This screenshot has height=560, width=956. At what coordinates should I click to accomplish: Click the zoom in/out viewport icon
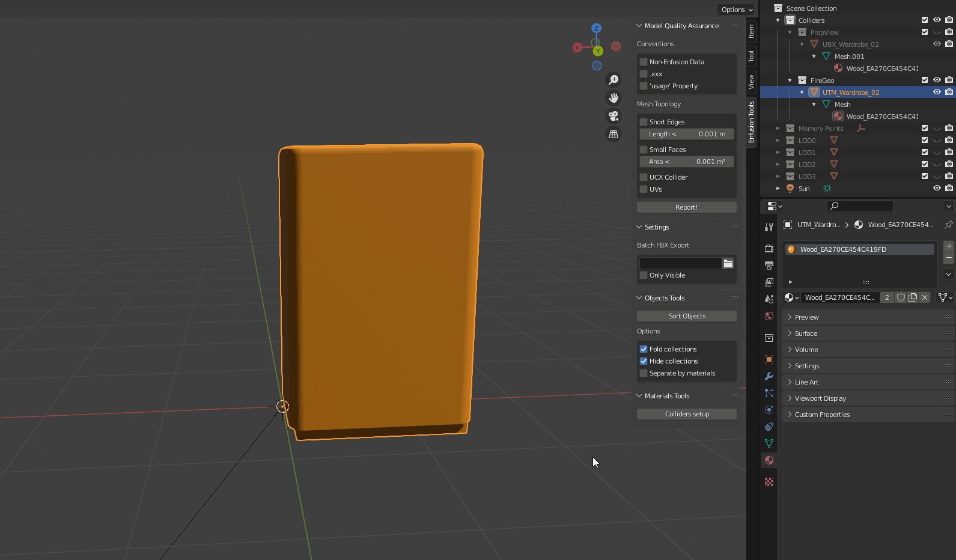[613, 80]
